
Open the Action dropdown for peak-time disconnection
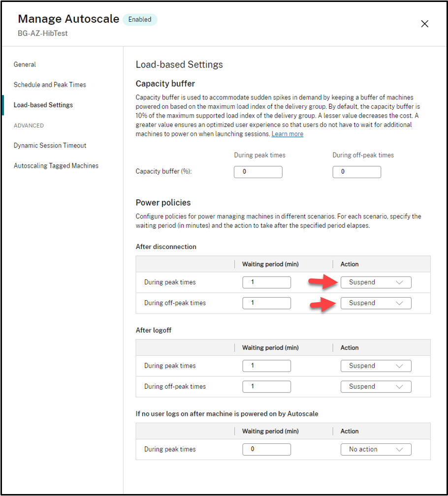[x=376, y=282]
